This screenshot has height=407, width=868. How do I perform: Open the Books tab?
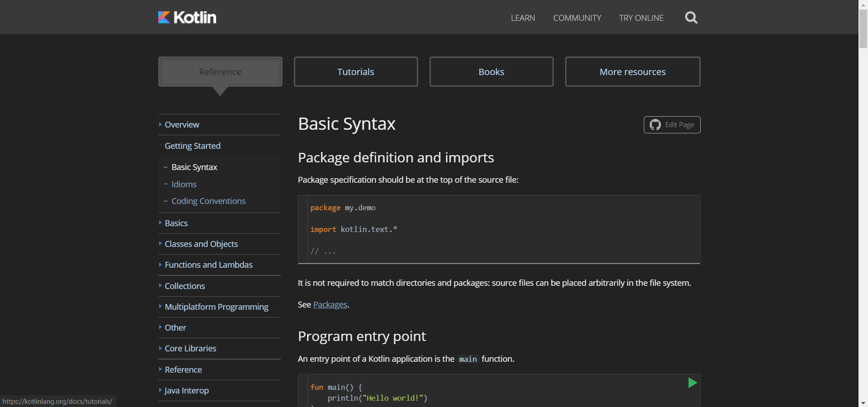[x=491, y=71]
